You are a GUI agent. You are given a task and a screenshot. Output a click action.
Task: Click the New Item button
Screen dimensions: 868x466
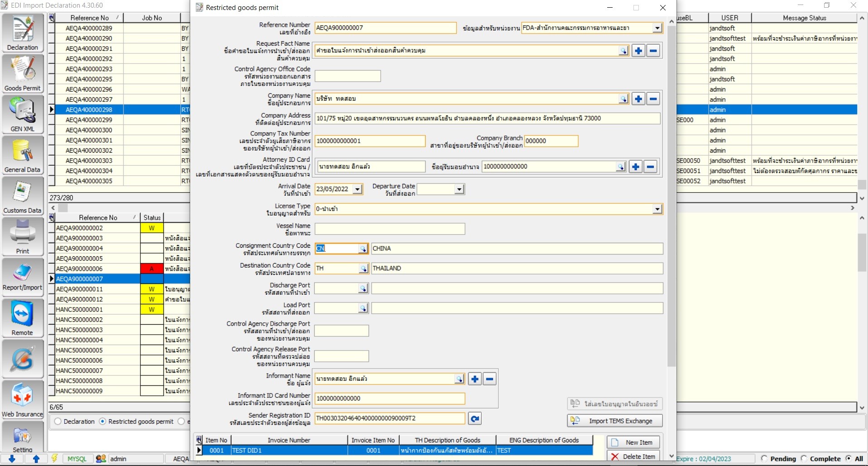point(633,442)
